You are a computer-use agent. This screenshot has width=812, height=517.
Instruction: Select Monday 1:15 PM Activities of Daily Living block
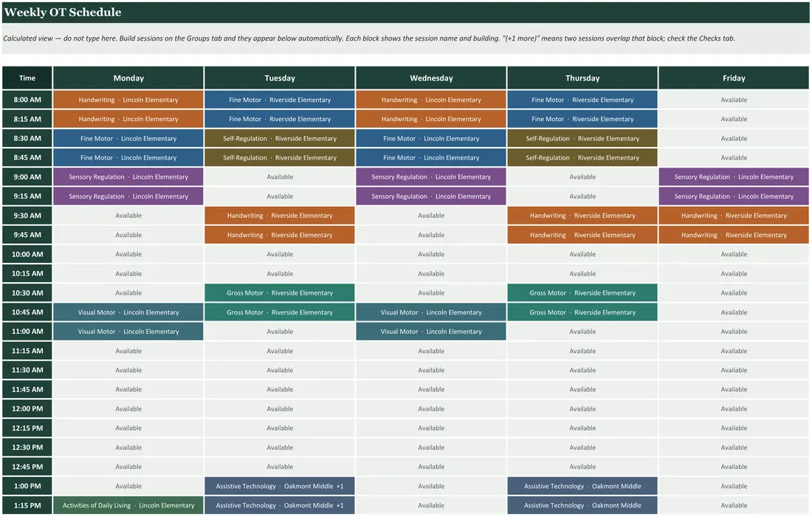[128, 505]
